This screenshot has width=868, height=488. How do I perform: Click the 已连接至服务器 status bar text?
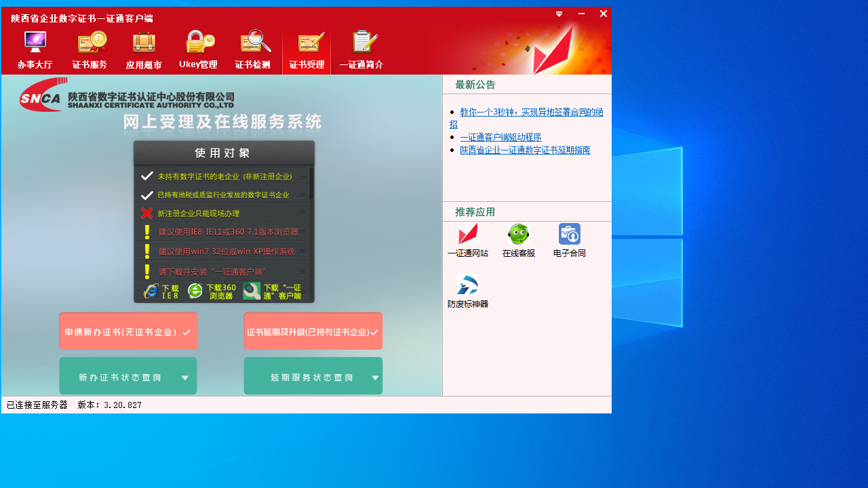point(37,405)
